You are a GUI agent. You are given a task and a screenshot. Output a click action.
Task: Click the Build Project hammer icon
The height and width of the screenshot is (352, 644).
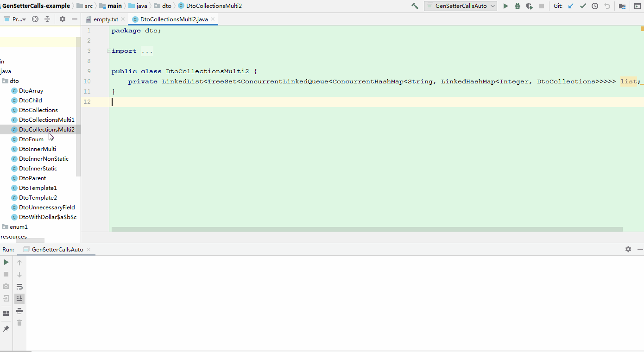point(415,6)
